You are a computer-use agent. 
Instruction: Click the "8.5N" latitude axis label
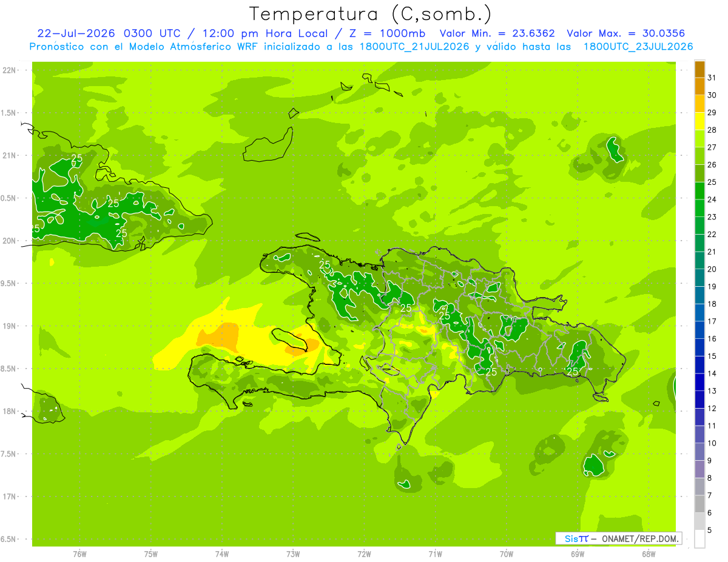9,369
